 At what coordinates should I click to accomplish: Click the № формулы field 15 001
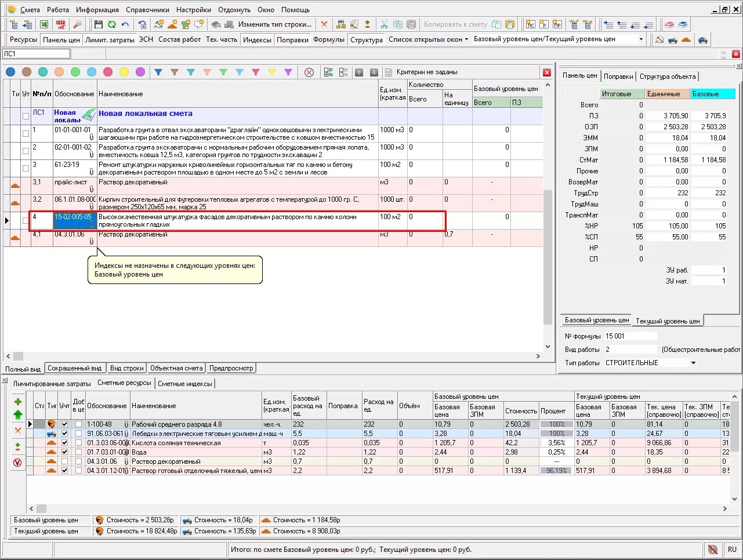pos(630,336)
